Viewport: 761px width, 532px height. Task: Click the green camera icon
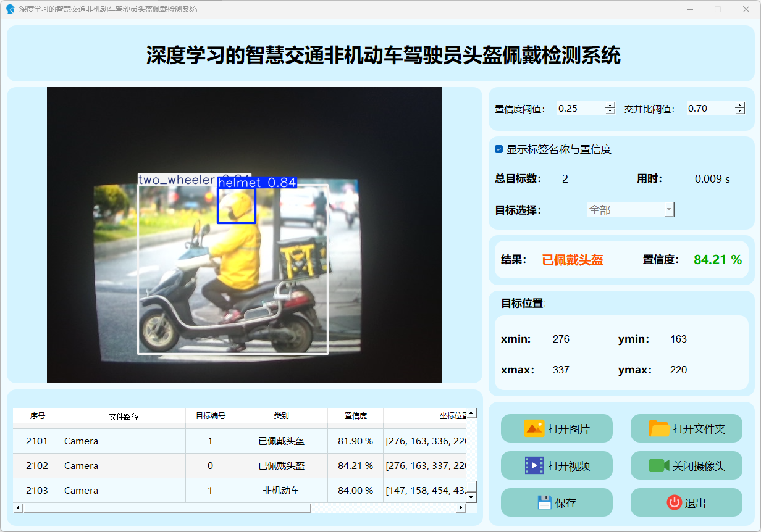pos(659,465)
